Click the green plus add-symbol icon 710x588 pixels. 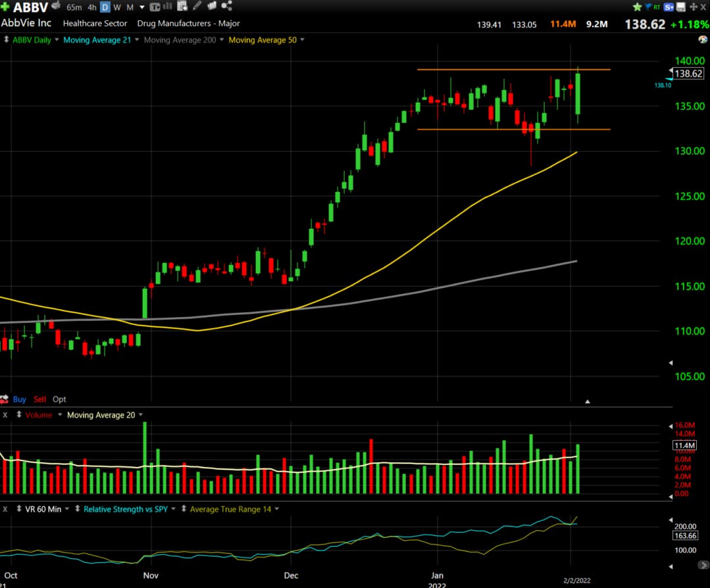(x=5, y=7)
